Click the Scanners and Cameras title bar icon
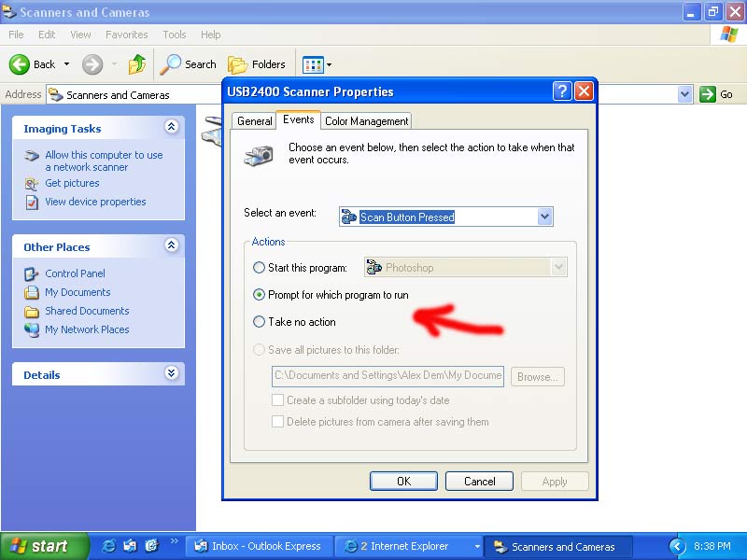This screenshot has width=747, height=560. [9, 11]
